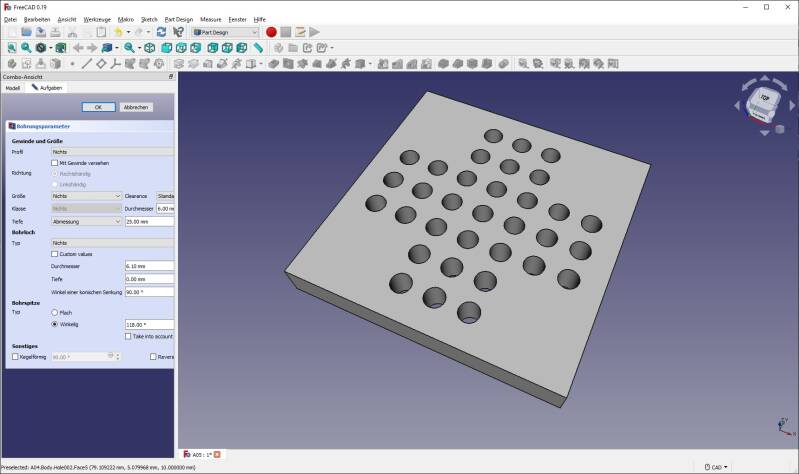
Task: Enable 'Mit Gewinde versehen' checkbox
Action: [x=55, y=163]
